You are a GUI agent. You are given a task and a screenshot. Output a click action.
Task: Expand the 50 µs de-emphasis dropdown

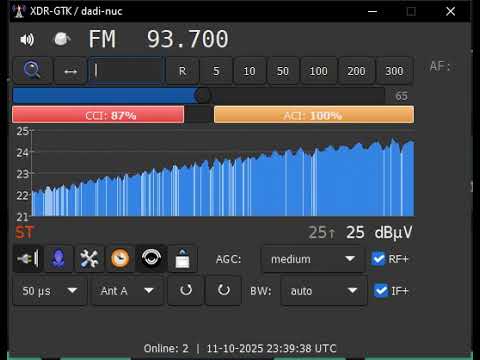50,291
